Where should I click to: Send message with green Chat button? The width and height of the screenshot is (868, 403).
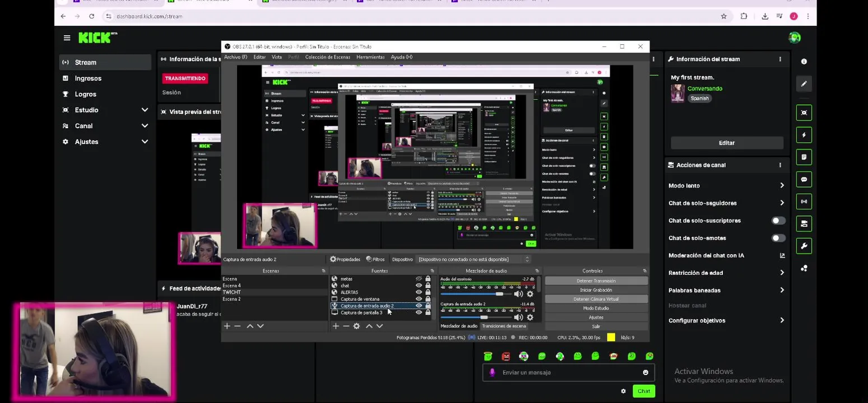point(644,391)
